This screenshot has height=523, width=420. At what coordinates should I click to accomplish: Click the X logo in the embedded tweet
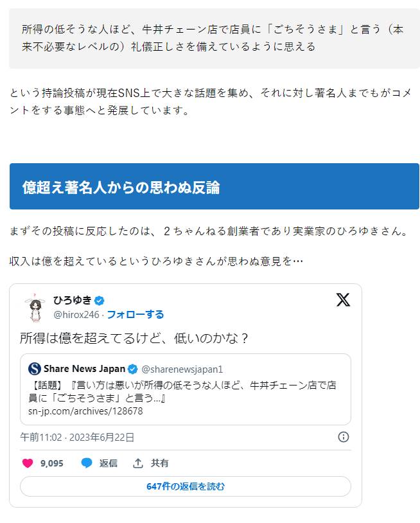pos(343,299)
